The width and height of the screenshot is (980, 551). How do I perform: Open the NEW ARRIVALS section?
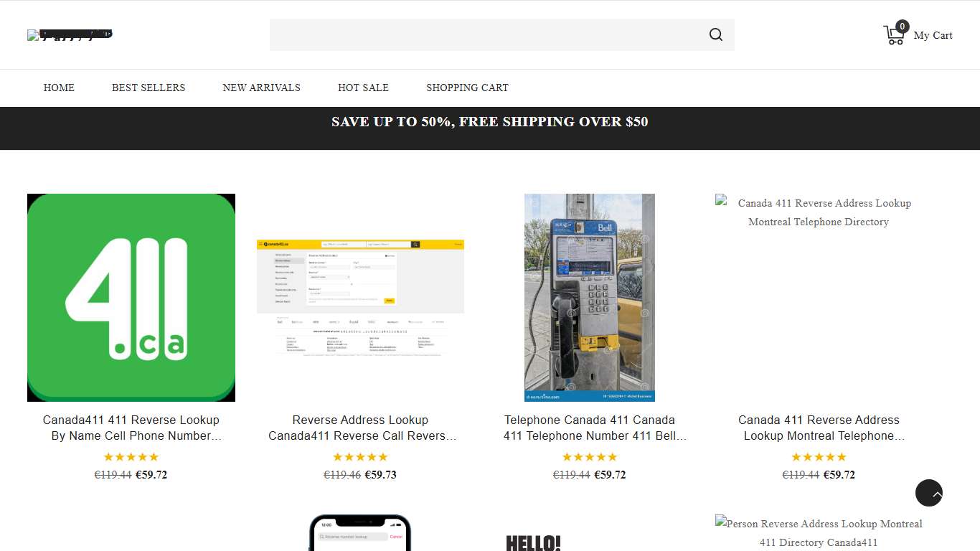click(x=261, y=88)
